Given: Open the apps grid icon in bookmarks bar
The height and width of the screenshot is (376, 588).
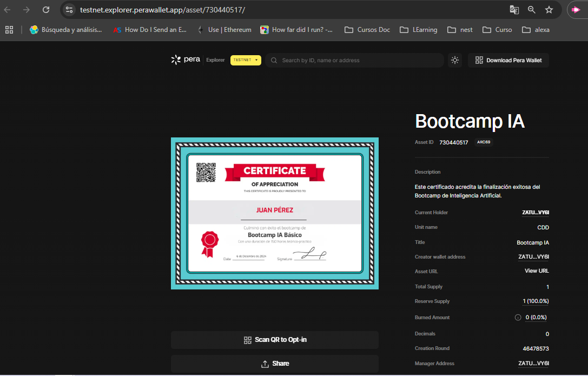Looking at the screenshot, I should click(9, 30).
